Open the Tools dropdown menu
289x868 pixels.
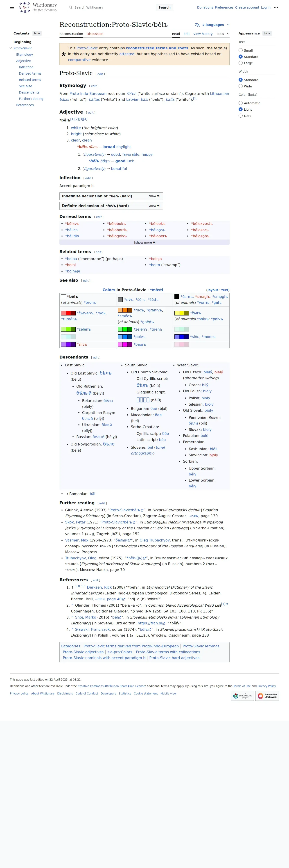pos(223,34)
